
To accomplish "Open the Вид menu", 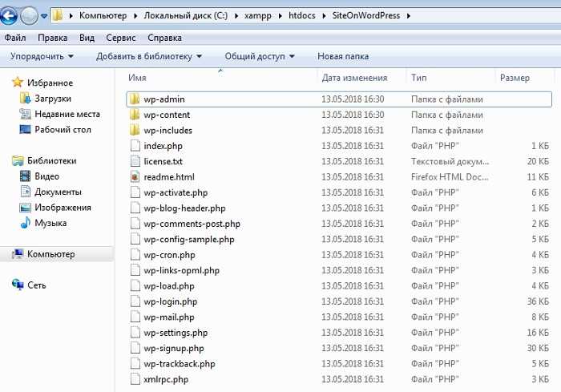I will pyautogui.click(x=87, y=38).
